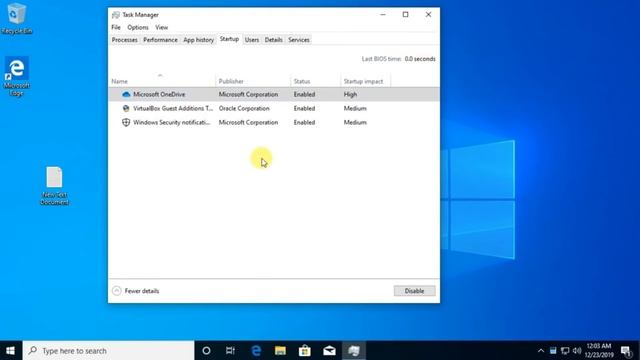Open the Windows Start menu
The width and height of the screenshot is (640, 360).
point(11,351)
